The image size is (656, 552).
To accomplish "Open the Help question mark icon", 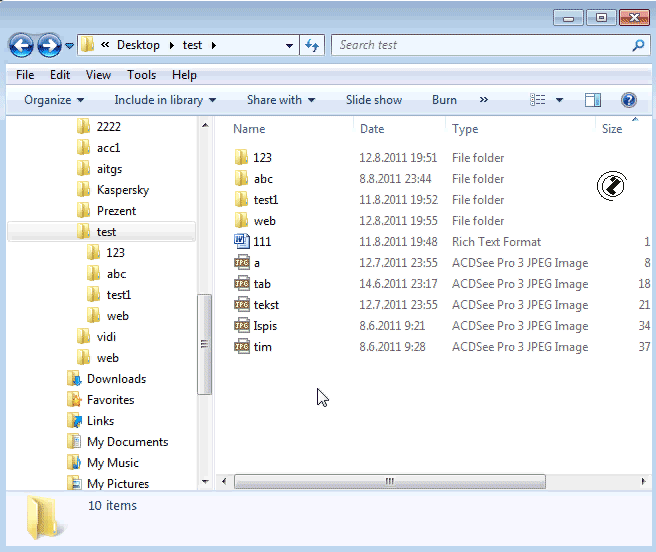I will point(629,100).
